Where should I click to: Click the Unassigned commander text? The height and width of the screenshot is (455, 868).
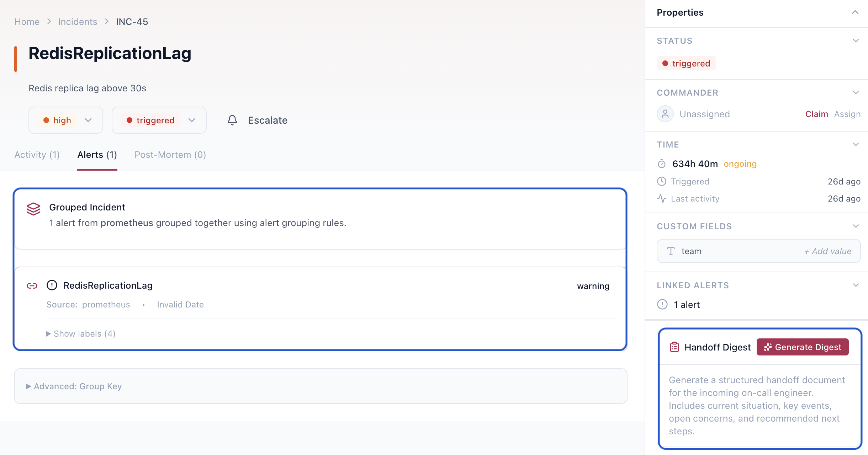click(x=705, y=114)
